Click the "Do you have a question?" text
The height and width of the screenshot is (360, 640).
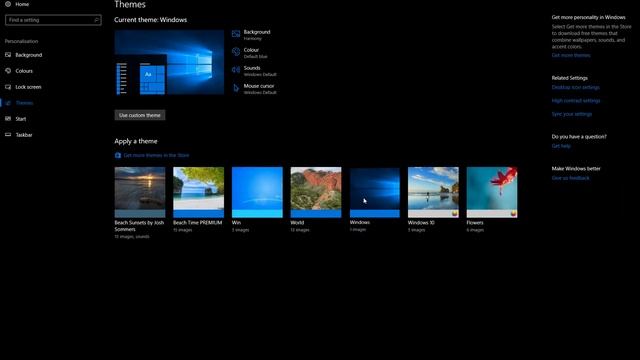pyautogui.click(x=579, y=136)
